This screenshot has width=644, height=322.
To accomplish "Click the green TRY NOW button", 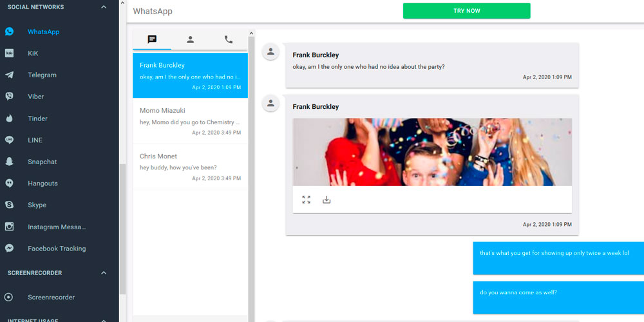I will tap(466, 11).
